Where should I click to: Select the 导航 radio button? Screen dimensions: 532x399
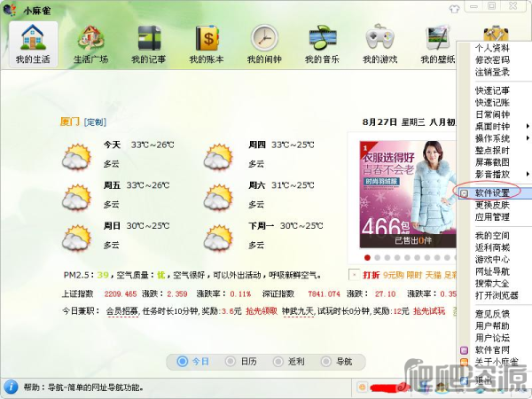(x=325, y=362)
